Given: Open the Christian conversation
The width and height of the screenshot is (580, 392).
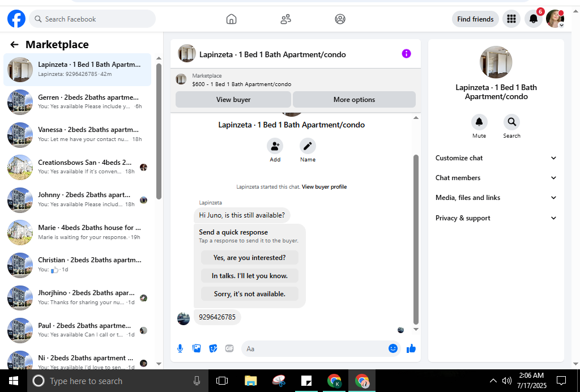Looking at the screenshot, I should pos(77,265).
